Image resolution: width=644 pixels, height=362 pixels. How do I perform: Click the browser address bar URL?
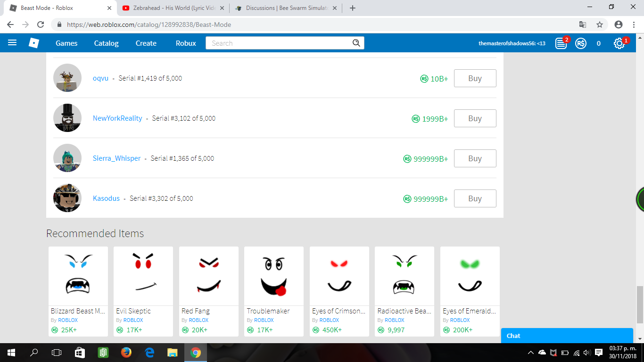149,25
